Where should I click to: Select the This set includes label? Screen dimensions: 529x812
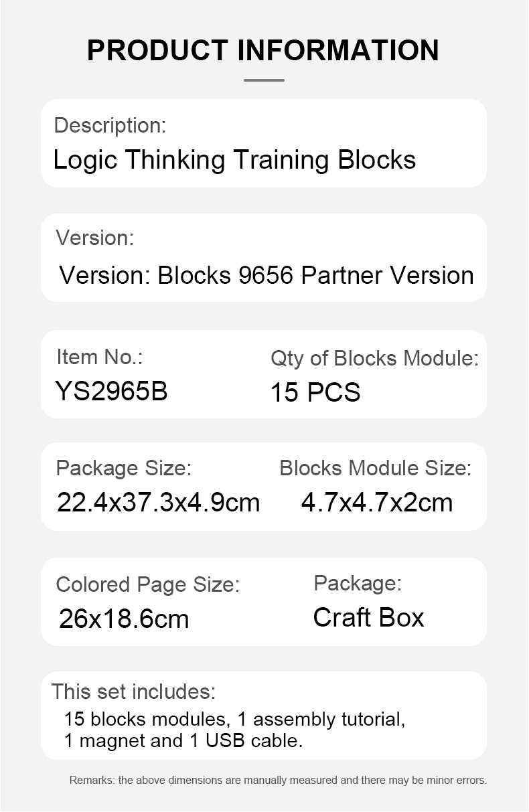133,691
